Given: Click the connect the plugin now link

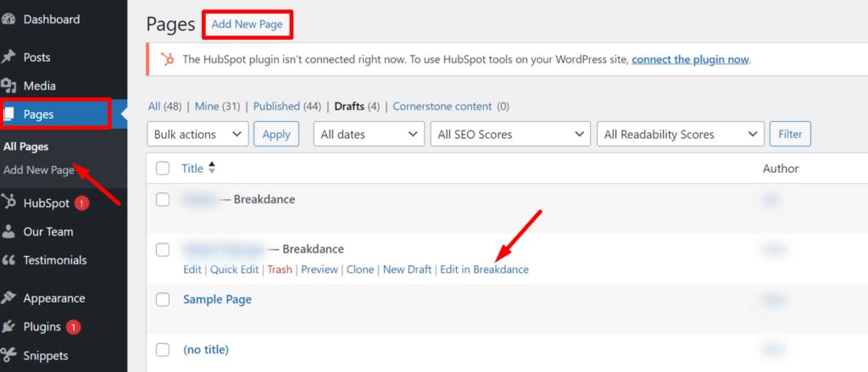Looking at the screenshot, I should (690, 59).
